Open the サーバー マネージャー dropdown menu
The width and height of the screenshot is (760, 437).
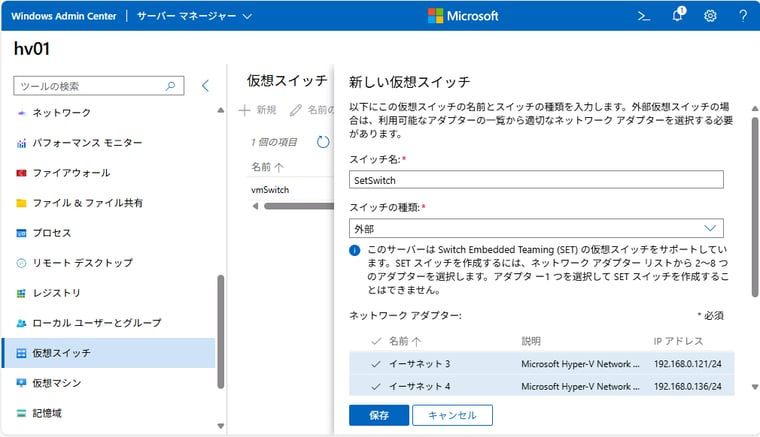(x=194, y=16)
